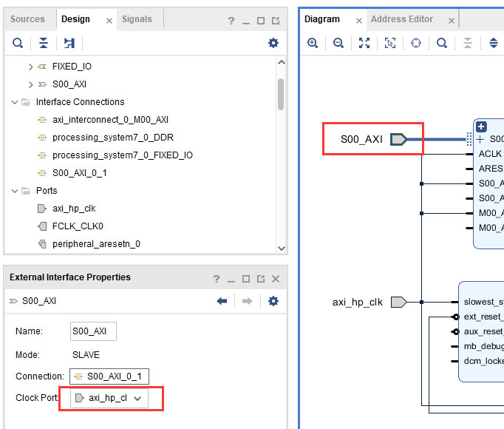Click the back arrow in External Interface Properties
The height and width of the screenshot is (429, 504).
pyautogui.click(x=222, y=301)
